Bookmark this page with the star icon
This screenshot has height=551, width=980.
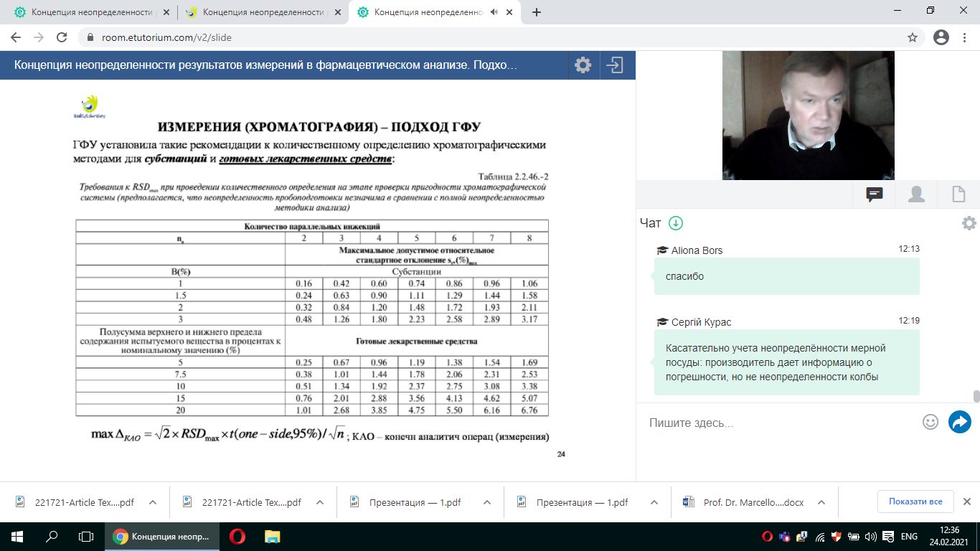(x=913, y=37)
